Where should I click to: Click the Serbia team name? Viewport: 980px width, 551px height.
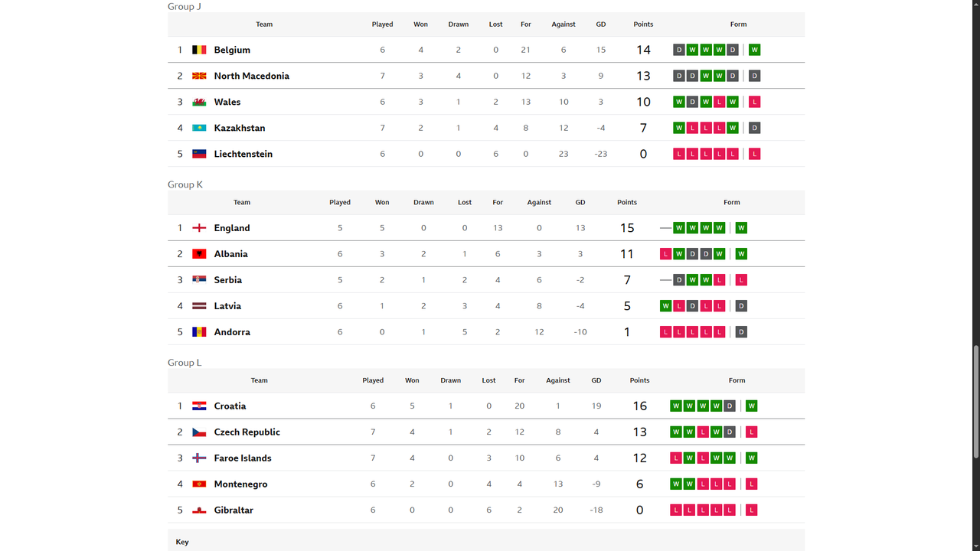pyautogui.click(x=228, y=280)
